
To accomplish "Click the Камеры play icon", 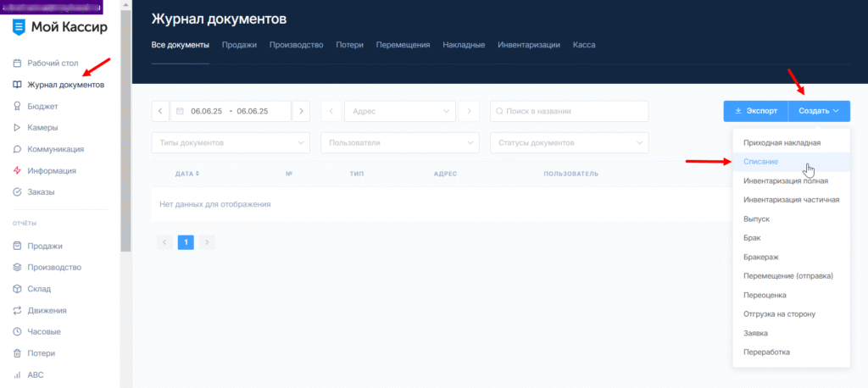I will point(17,128).
